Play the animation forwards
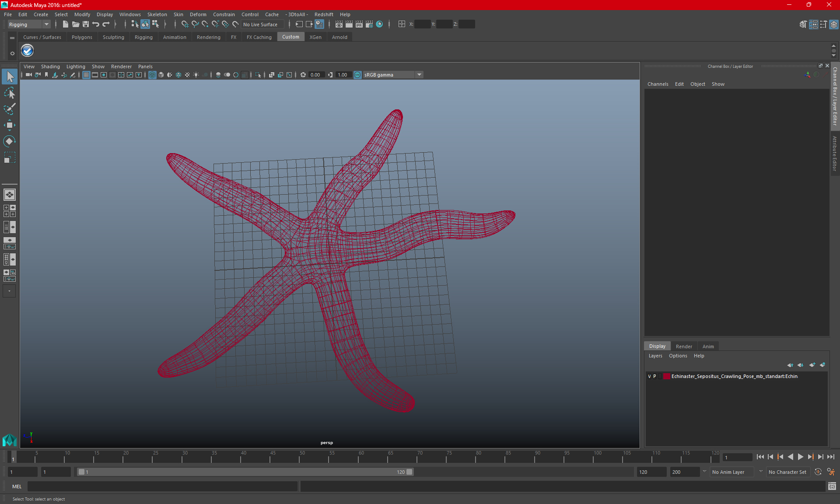Viewport: 840px width, 504px height. [800, 457]
